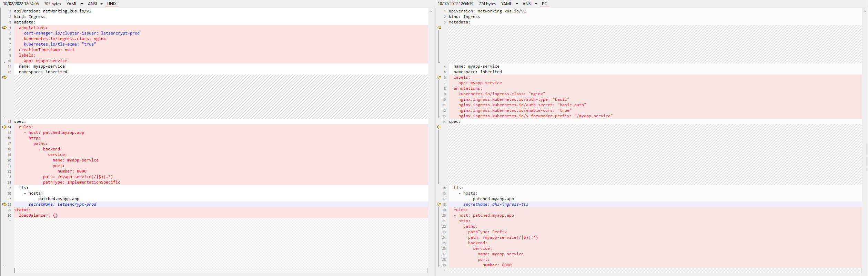Click the left pane bottom line-detail edit field
868x276 pixels.
(221, 270)
